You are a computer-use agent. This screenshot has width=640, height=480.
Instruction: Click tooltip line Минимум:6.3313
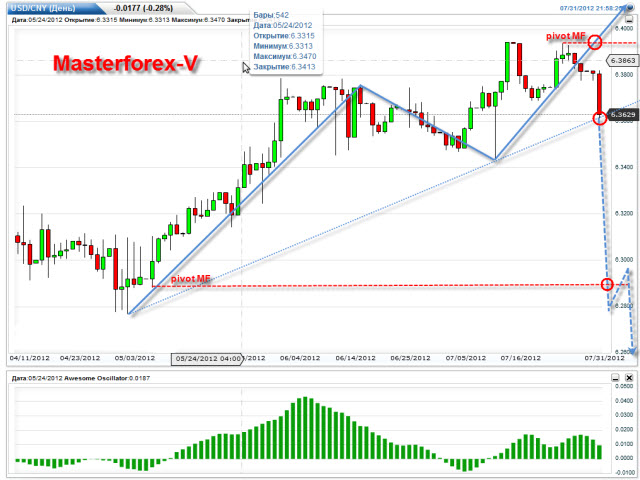click(283, 46)
